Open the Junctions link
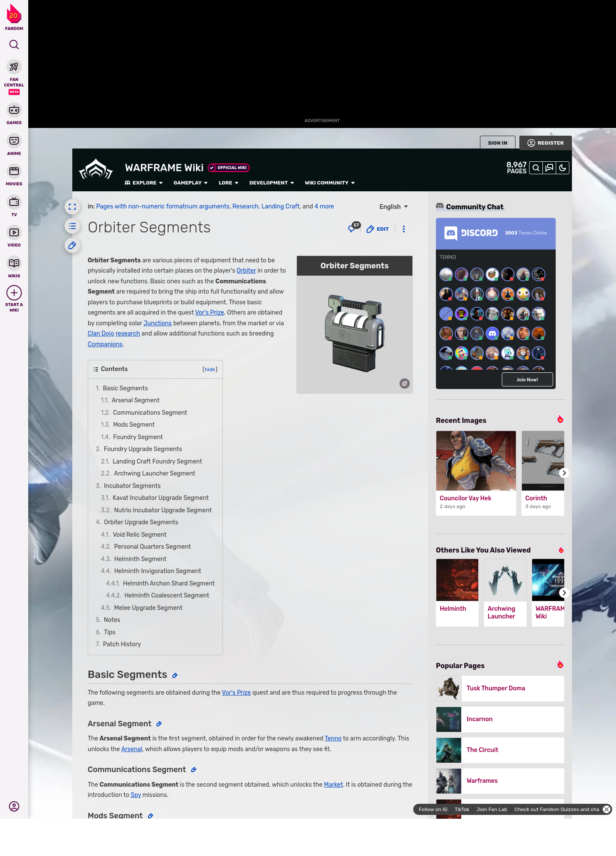This screenshot has height=856, width=616. [157, 323]
